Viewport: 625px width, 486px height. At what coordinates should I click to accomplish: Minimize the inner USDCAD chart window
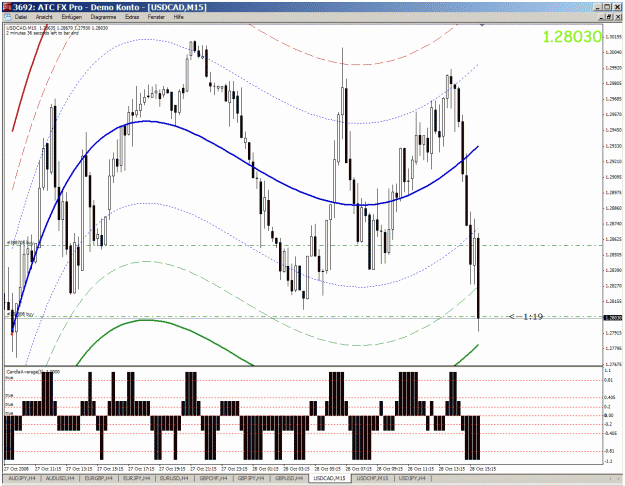pyautogui.click(x=602, y=17)
